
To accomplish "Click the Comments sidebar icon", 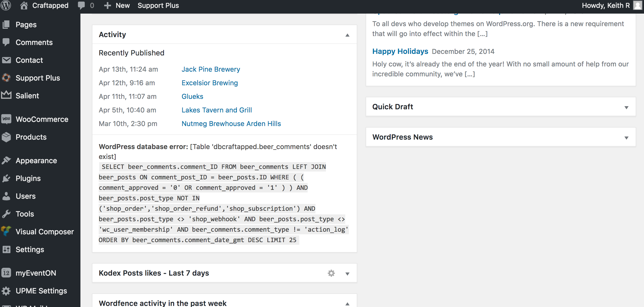I will point(6,42).
